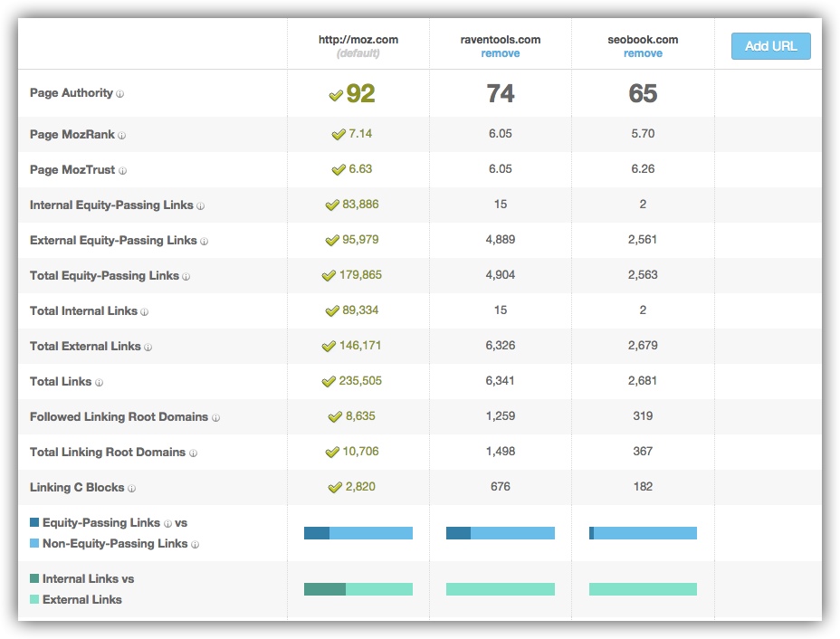Image resolution: width=840 pixels, height=639 pixels.
Task: Select seobook.com Total Links value 2,681
Action: click(643, 381)
